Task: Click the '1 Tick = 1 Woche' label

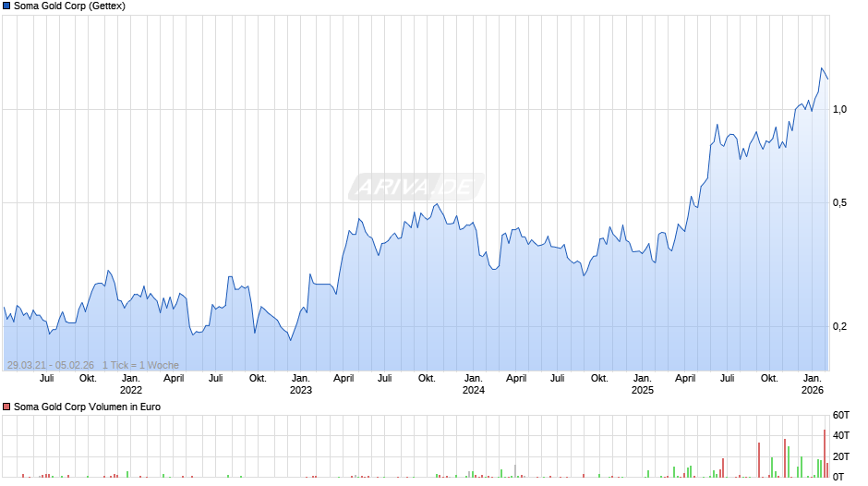Action: click(140, 365)
